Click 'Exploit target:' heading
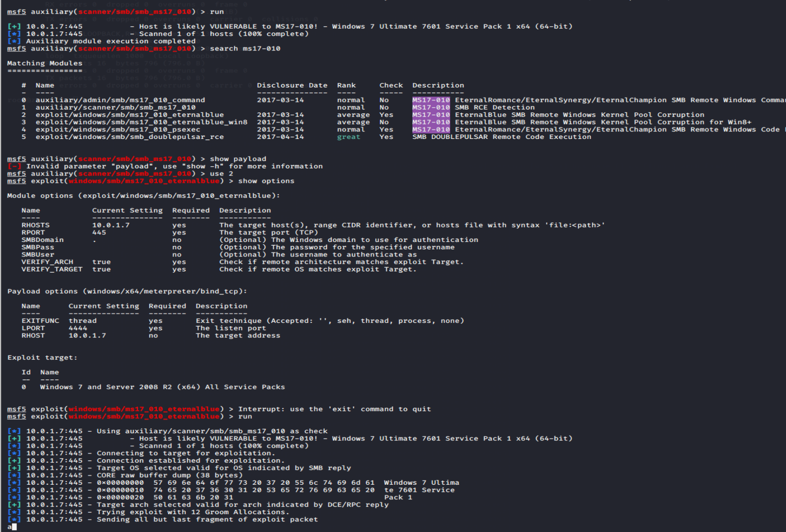 43,358
